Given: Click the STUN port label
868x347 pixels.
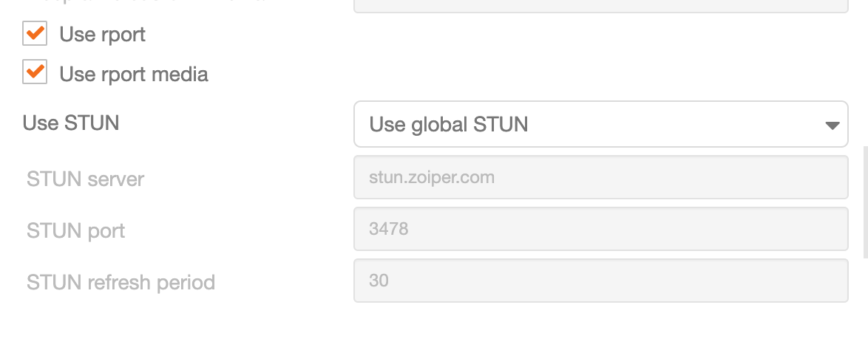Looking at the screenshot, I should point(76,230).
